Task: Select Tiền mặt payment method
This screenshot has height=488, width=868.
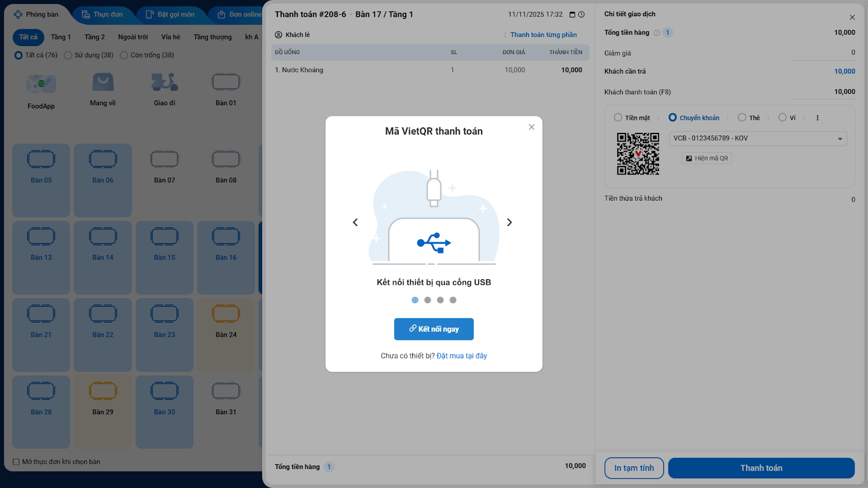Action: pyautogui.click(x=618, y=117)
